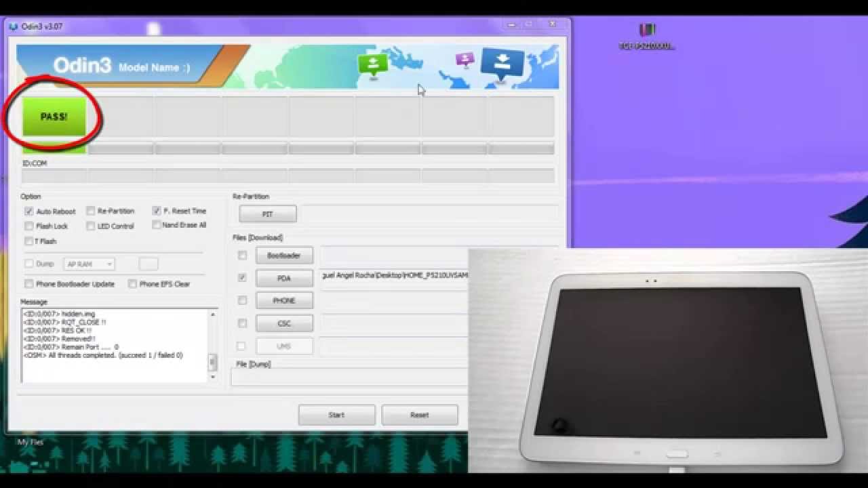Image resolution: width=868 pixels, height=488 pixels.
Task: Click the green PASS! status box
Action: pyautogui.click(x=54, y=117)
